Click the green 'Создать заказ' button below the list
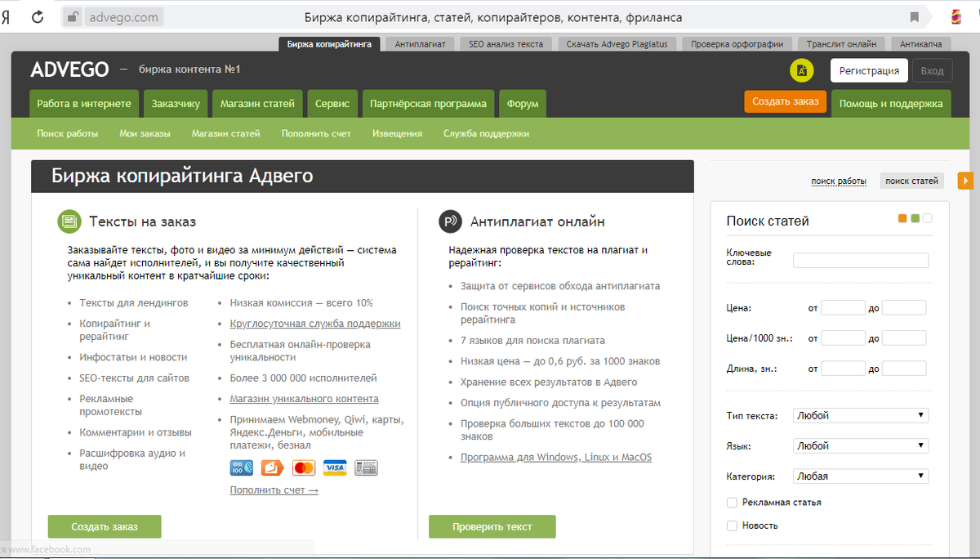Image resolution: width=980 pixels, height=559 pixels. tap(105, 526)
